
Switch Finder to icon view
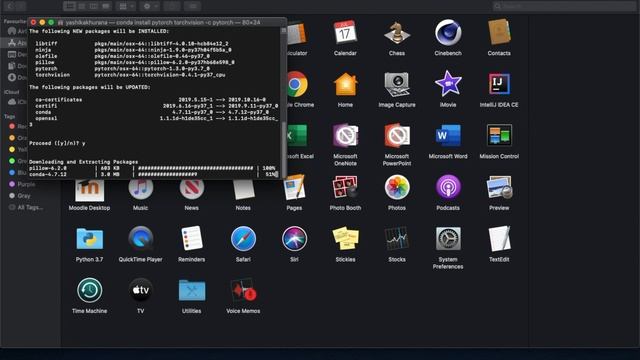(69, 6)
